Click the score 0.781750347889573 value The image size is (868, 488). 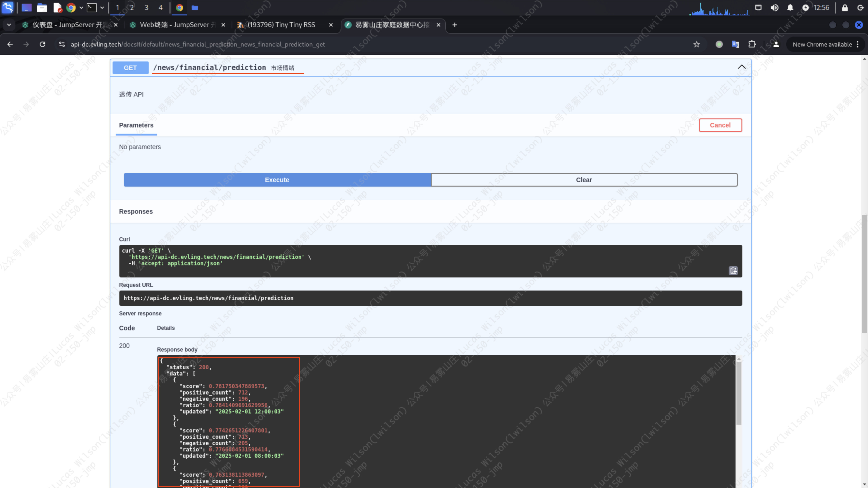tap(236, 386)
